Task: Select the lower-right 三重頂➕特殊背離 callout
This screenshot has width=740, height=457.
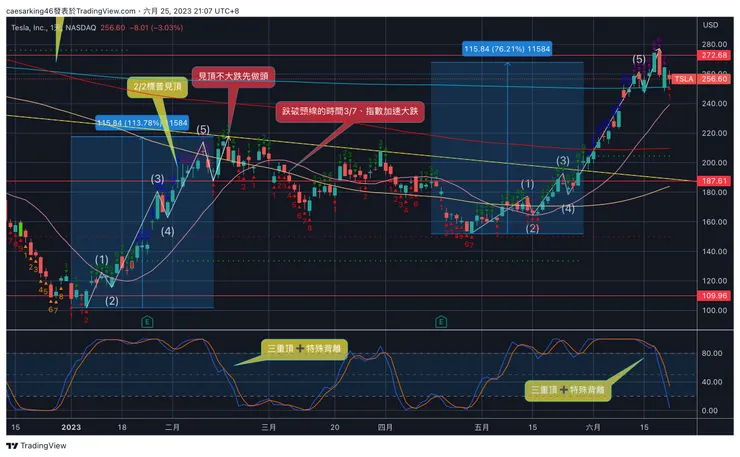Action: pos(568,390)
